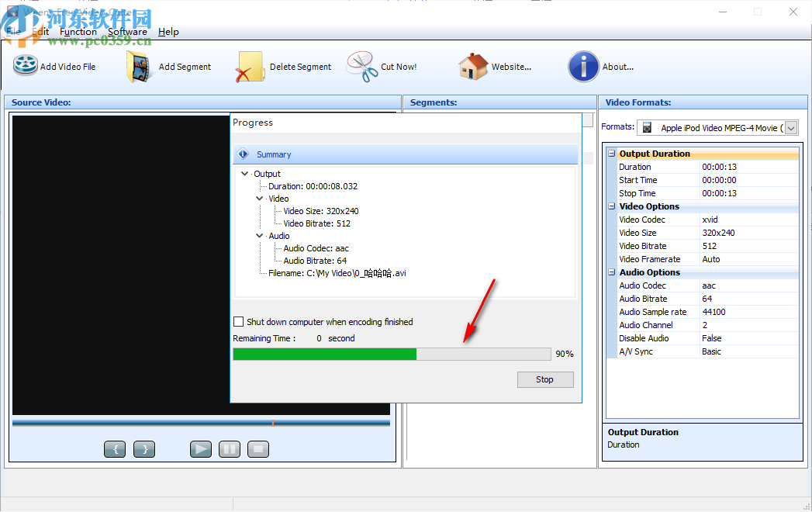Click the Website... label

[511, 67]
